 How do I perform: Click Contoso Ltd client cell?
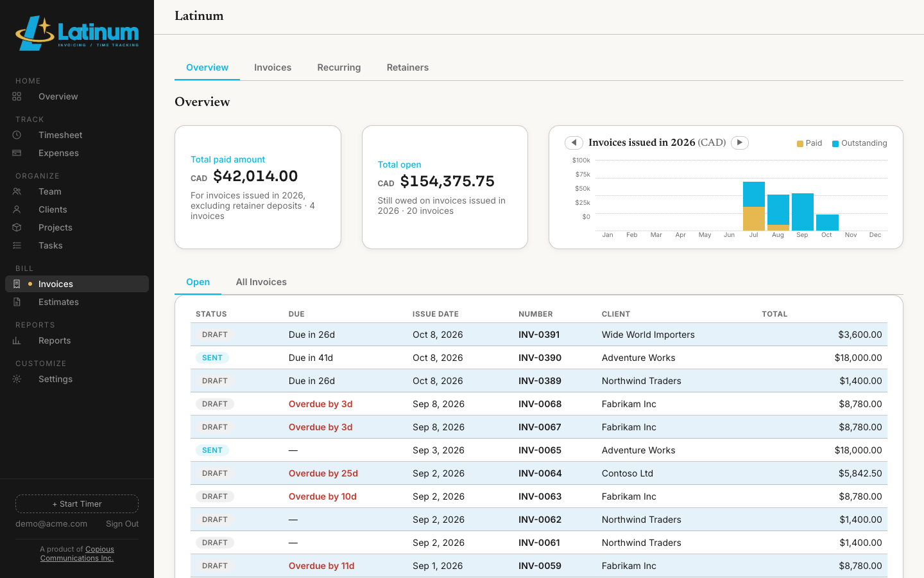628,473
